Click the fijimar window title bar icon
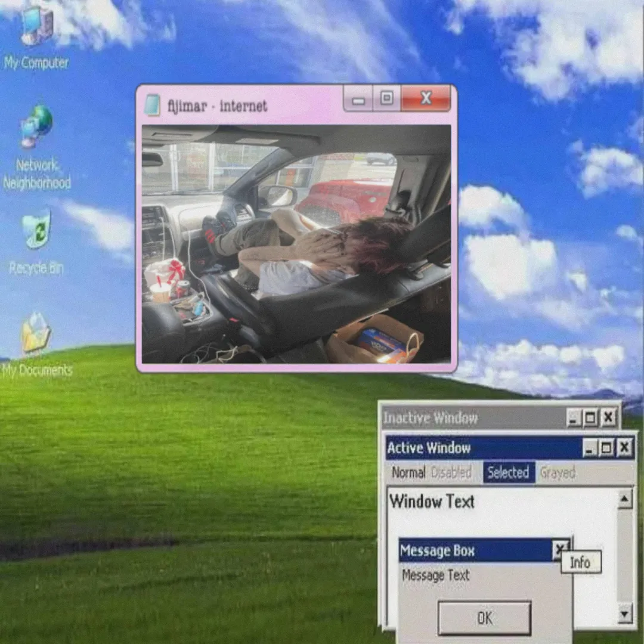The width and height of the screenshot is (644, 644). tap(153, 105)
